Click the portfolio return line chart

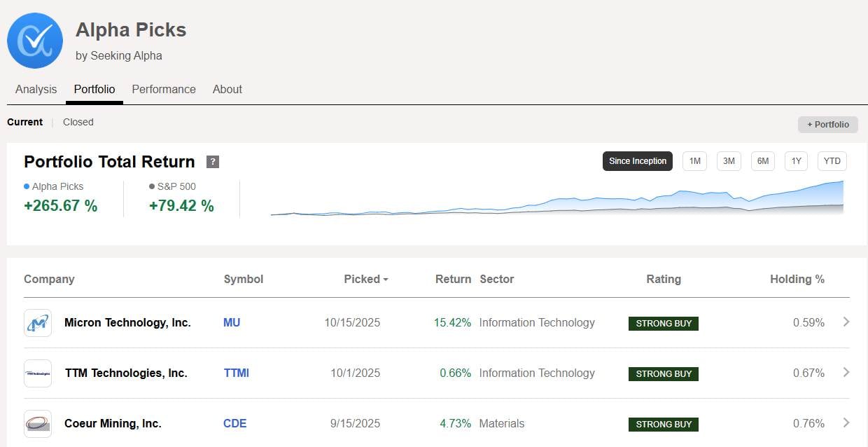tap(557, 198)
